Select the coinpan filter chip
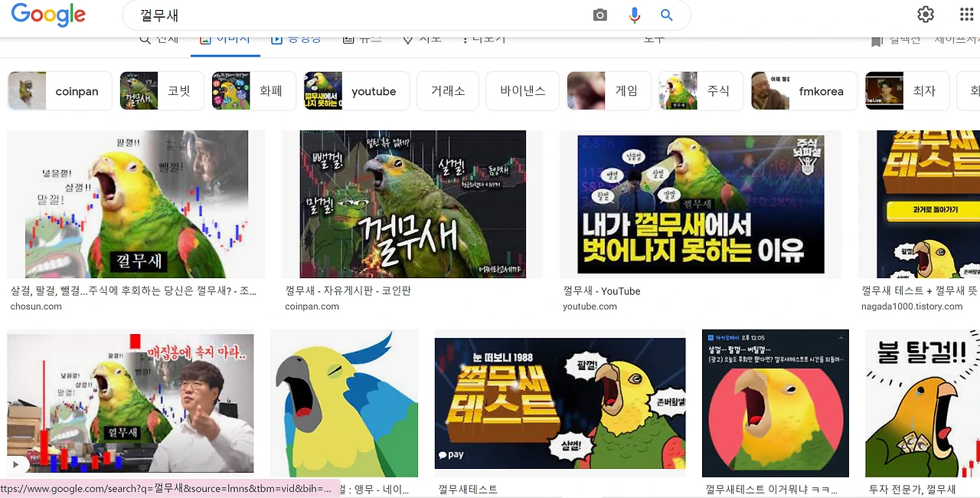Screen dimensions: 980x498 59,90
